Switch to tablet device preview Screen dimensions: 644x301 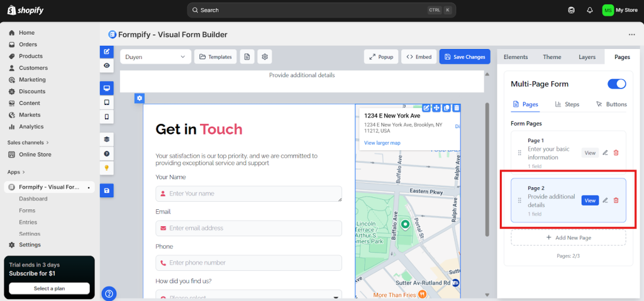click(x=107, y=102)
